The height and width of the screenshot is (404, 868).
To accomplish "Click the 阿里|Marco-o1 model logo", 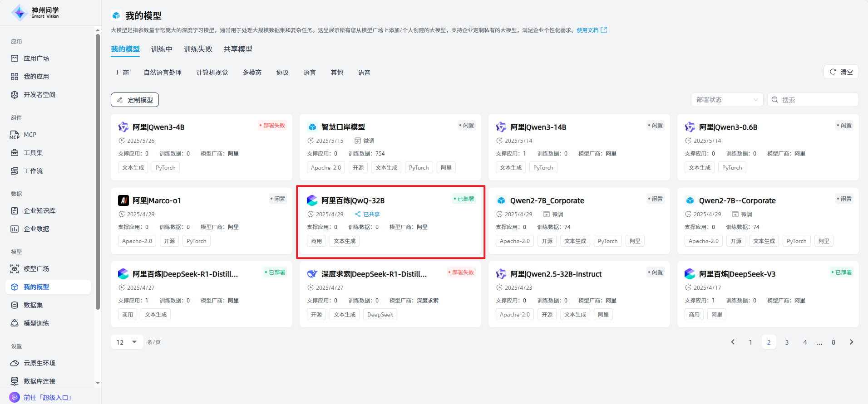I will click(x=123, y=200).
